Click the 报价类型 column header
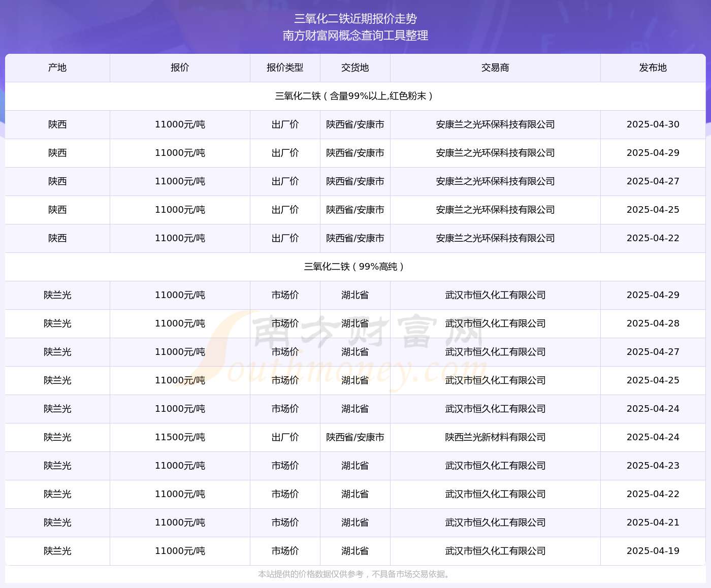The height and width of the screenshot is (588, 711). [285, 68]
